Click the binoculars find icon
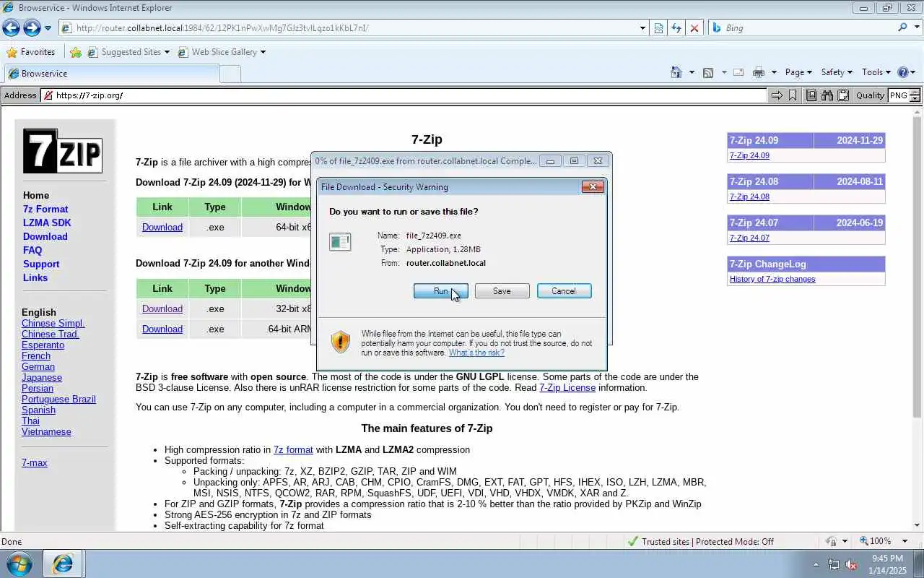The image size is (924, 578). [x=827, y=95]
